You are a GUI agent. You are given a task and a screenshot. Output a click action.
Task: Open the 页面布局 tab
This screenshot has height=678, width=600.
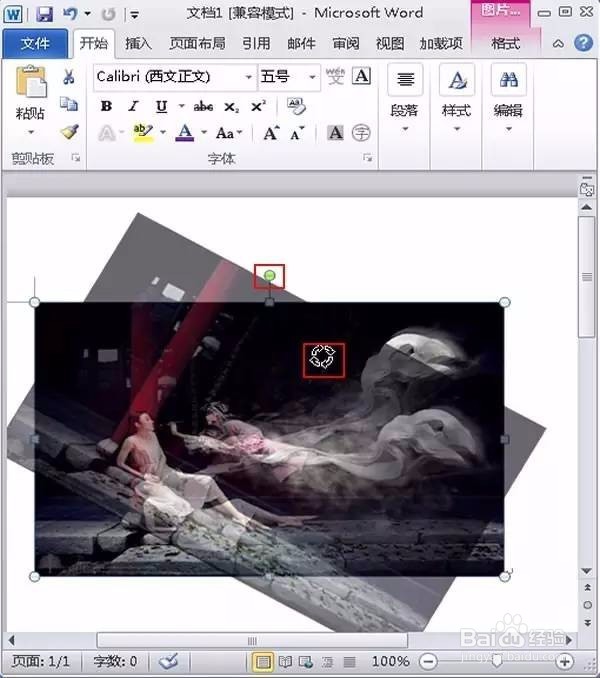[x=197, y=44]
